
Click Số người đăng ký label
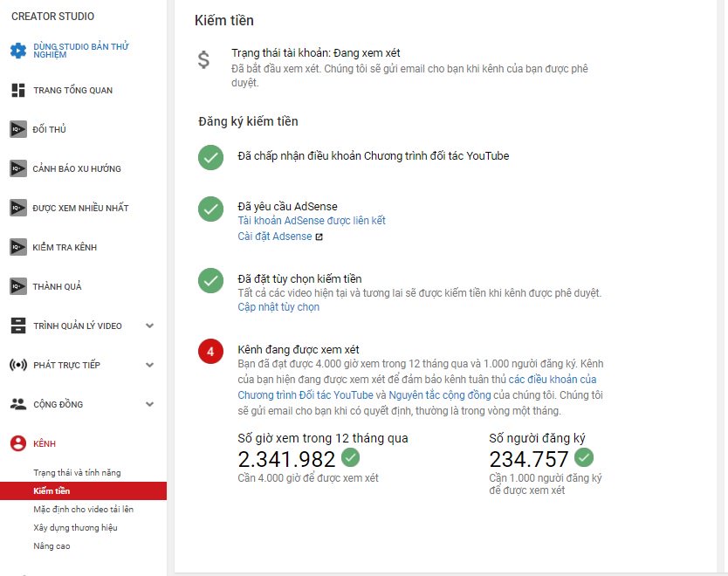coord(537,438)
